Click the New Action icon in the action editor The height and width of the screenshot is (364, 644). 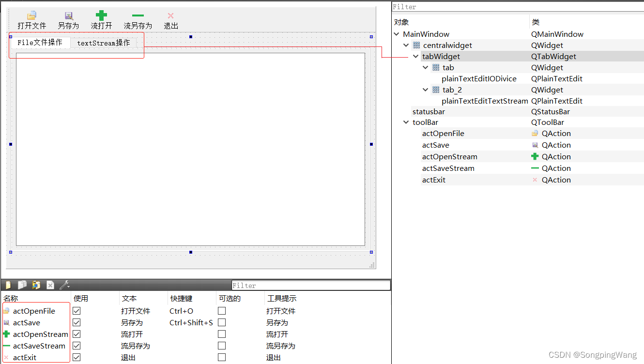point(8,285)
